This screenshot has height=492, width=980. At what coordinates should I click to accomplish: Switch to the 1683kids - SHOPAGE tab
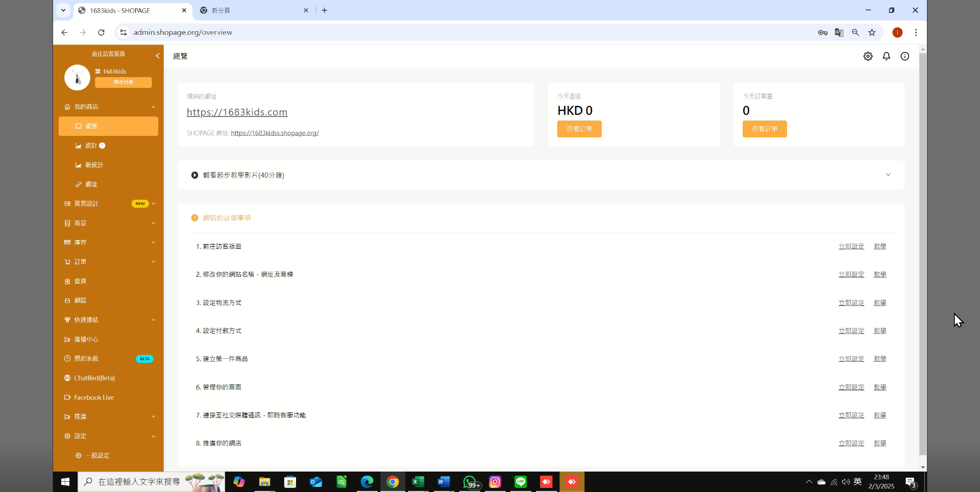click(133, 10)
